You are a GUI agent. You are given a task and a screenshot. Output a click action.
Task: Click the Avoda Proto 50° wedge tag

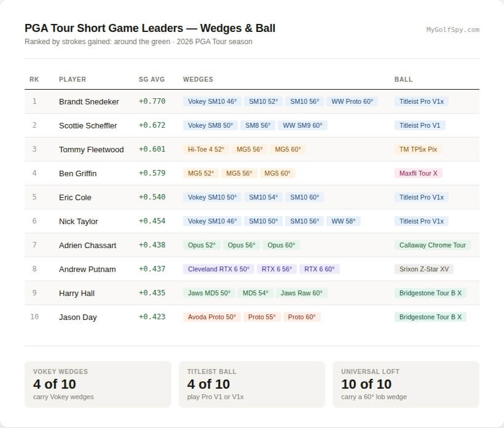pyautogui.click(x=212, y=317)
